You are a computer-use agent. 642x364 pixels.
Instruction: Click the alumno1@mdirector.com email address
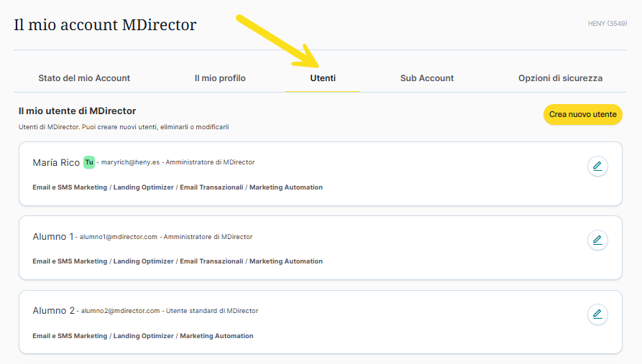tap(118, 237)
